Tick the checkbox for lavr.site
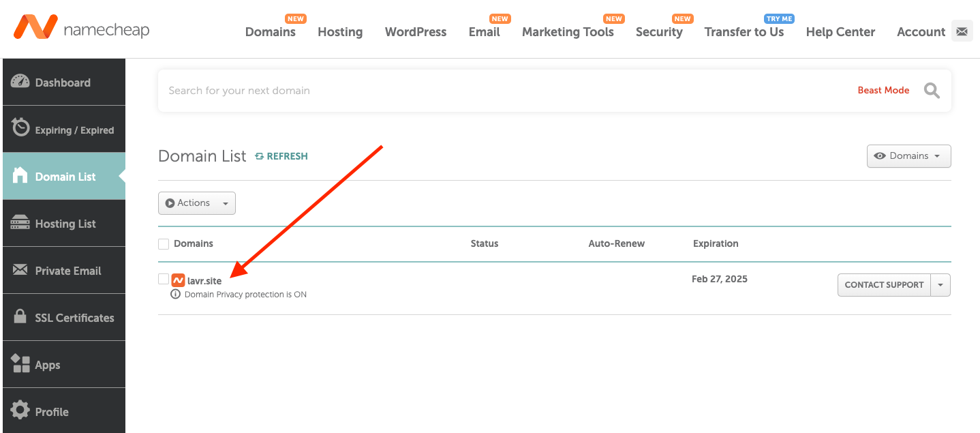980x433 pixels. point(164,279)
